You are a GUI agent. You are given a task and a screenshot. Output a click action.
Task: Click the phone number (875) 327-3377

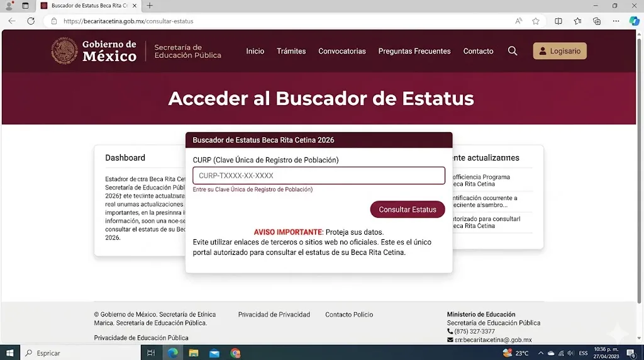(474, 331)
